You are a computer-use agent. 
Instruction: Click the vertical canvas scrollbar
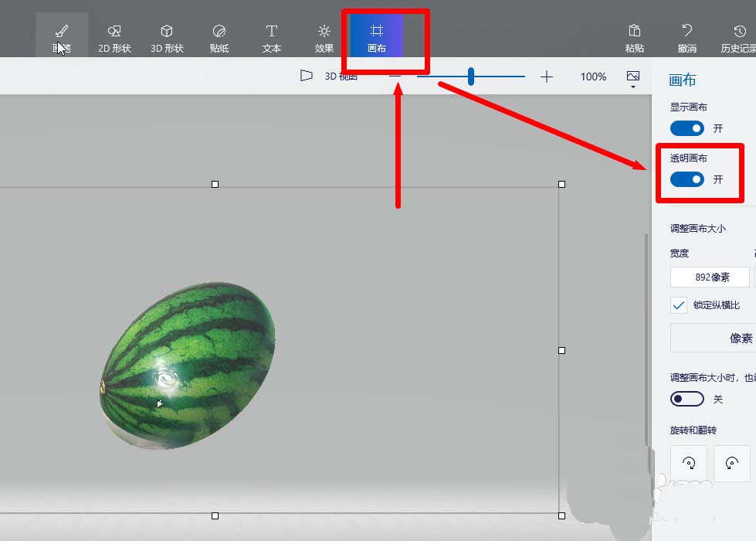646,340
